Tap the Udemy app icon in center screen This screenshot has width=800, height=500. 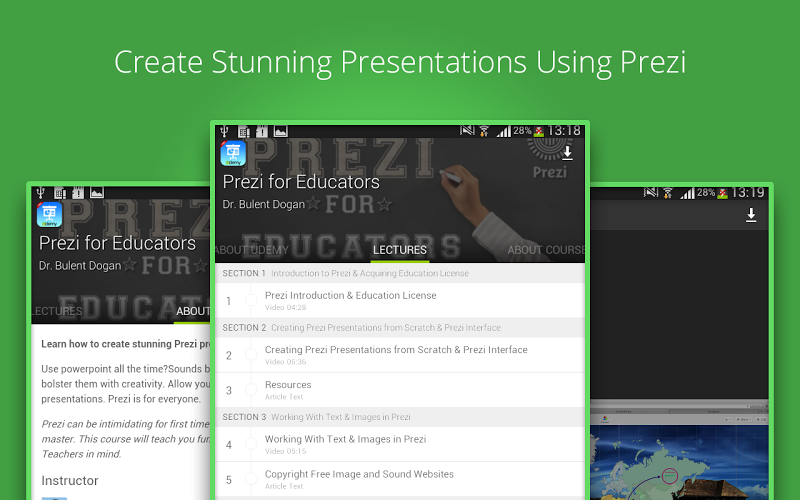(x=233, y=154)
